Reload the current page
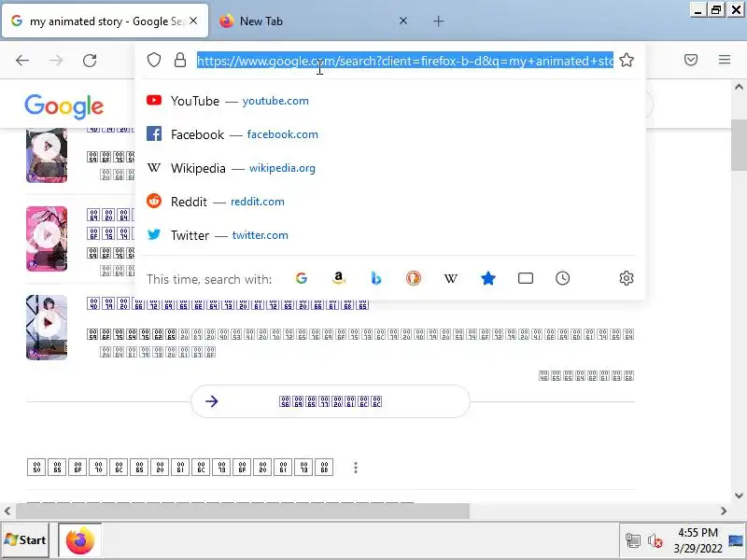Image resolution: width=747 pixels, height=560 pixels. coord(90,61)
